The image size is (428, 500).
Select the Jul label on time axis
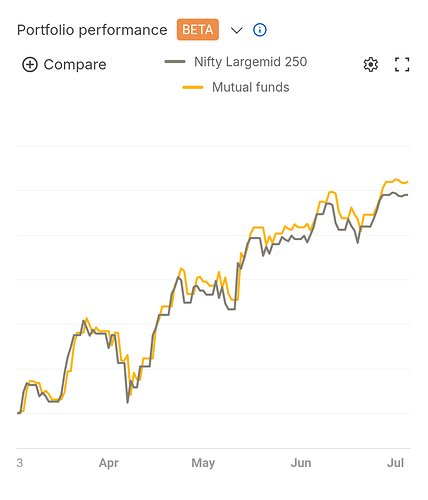click(x=395, y=463)
